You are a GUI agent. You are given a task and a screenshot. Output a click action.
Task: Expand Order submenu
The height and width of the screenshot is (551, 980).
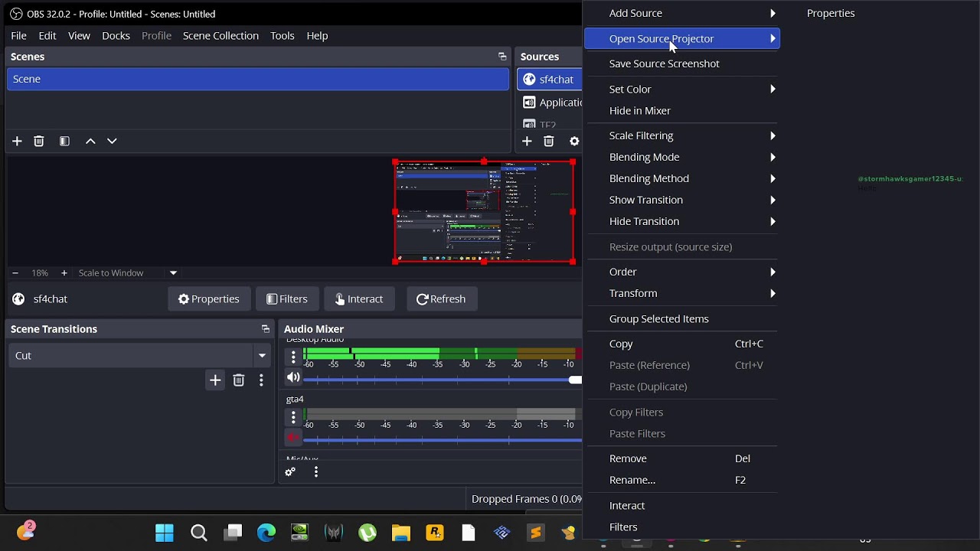point(681,272)
